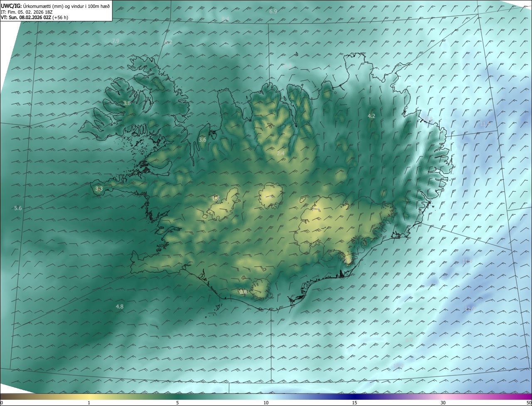This screenshot has height=406, width=532.
Task: Click the 10 tick on color scale
Action: coord(266,403)
